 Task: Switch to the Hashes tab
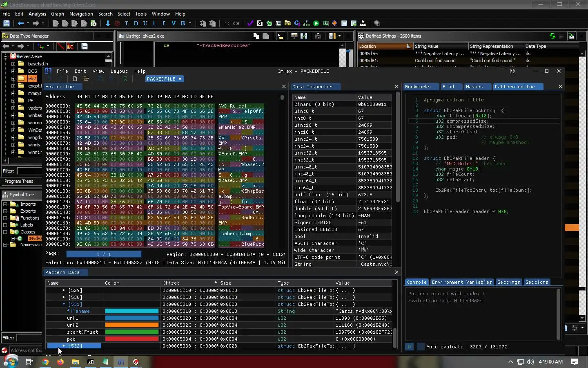474,87
